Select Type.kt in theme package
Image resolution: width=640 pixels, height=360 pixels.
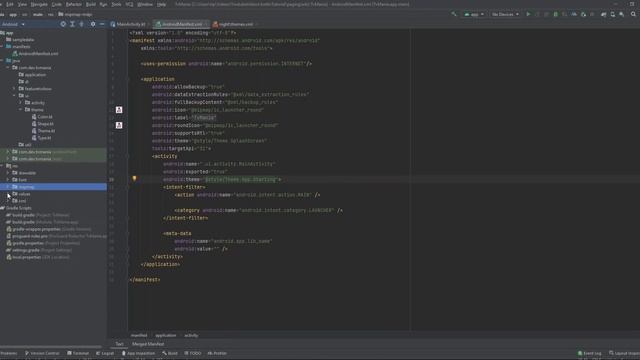(x=41, y=138)
